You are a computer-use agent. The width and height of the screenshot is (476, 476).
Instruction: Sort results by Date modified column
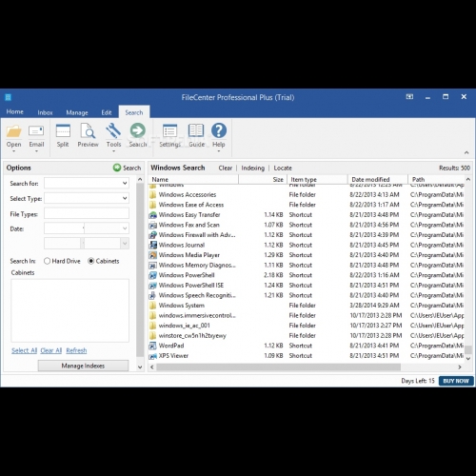(378, 179)
